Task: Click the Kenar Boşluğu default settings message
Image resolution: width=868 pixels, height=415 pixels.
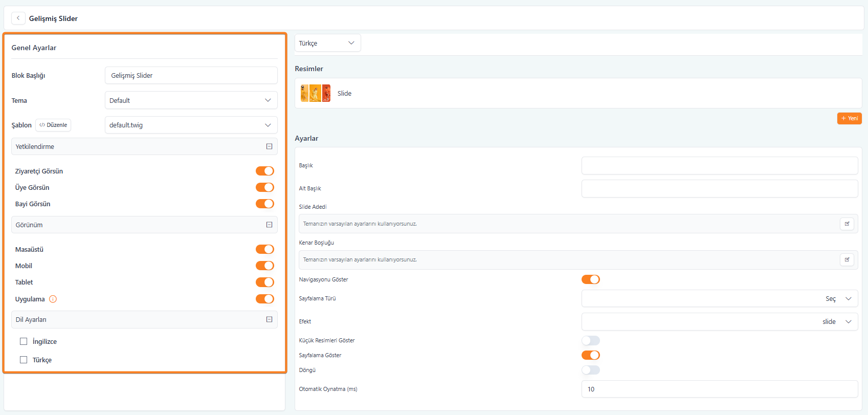Action: point(360,259)
